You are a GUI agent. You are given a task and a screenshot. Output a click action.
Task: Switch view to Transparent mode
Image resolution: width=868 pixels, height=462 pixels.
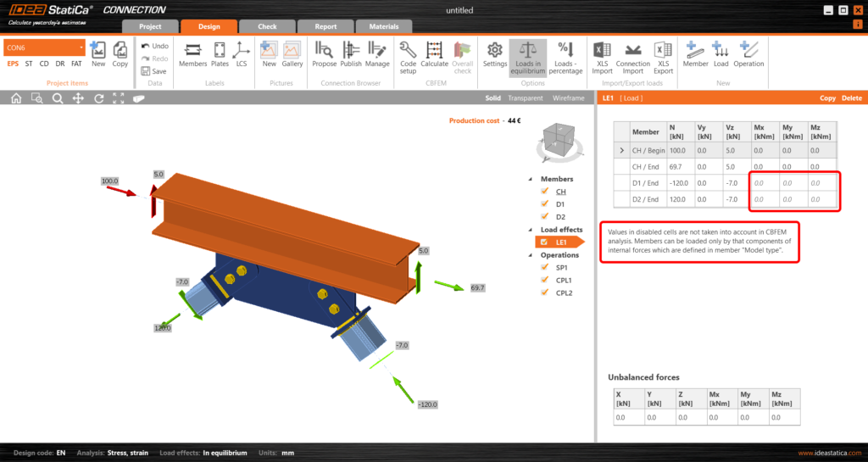pyautogui.click(x=526, y=98)
